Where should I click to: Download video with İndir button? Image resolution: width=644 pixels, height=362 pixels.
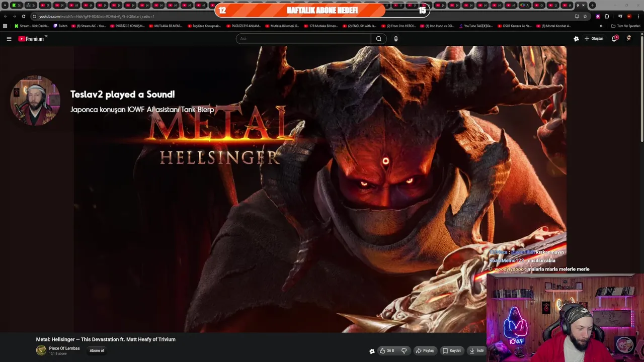tap(477, 351)
